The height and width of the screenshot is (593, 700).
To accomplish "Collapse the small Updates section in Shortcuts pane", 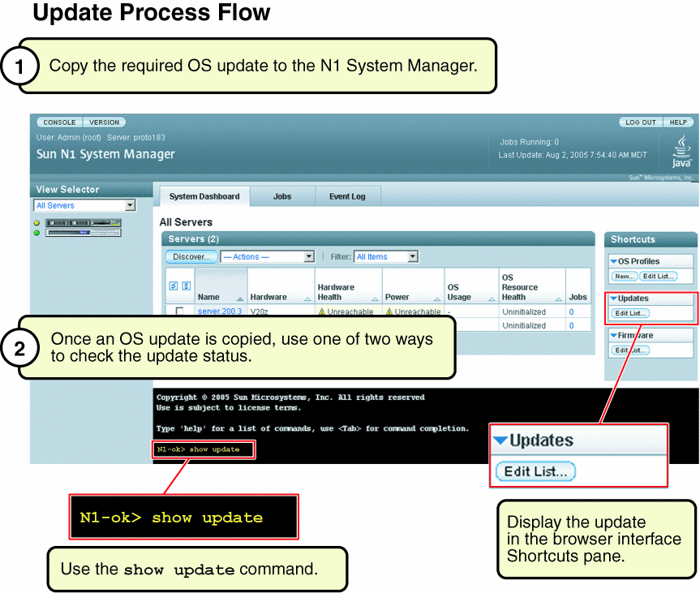I will [x=614, y=299].
